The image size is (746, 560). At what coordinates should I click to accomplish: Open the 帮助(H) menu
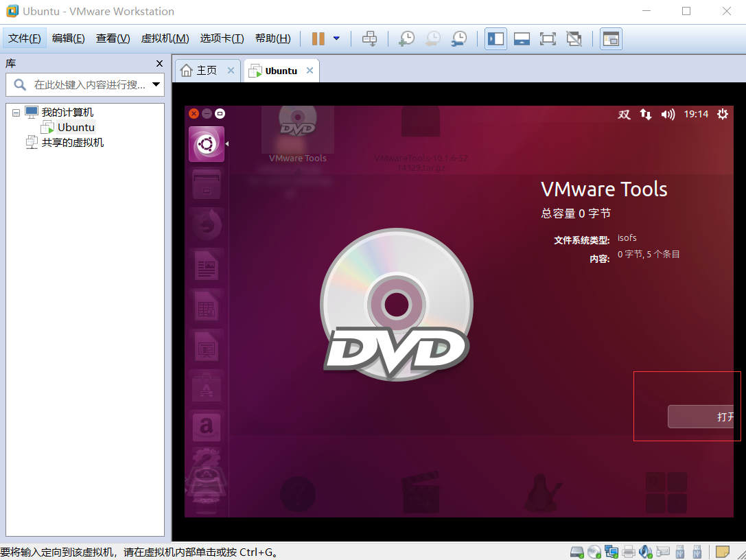(272, 38)
